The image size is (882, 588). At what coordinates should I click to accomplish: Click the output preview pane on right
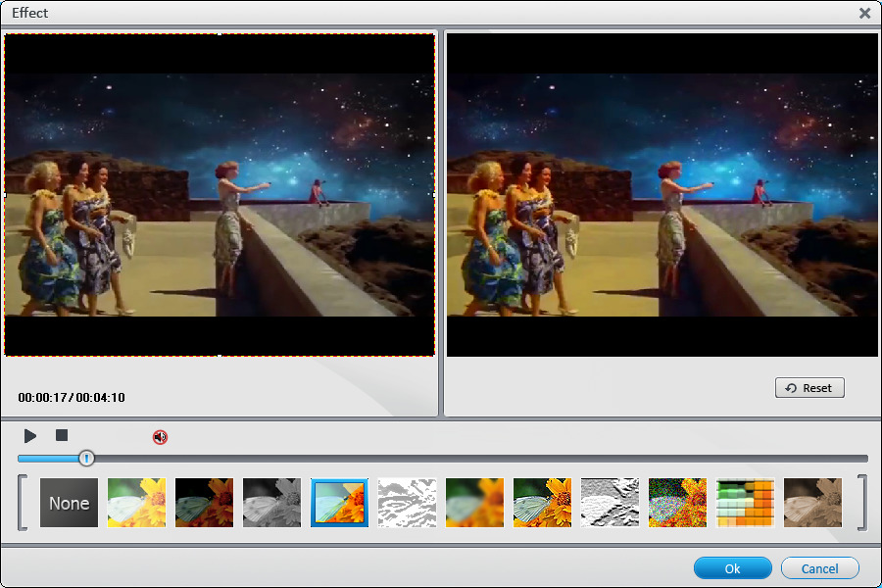pyautogui.click(x=662, y=195)
